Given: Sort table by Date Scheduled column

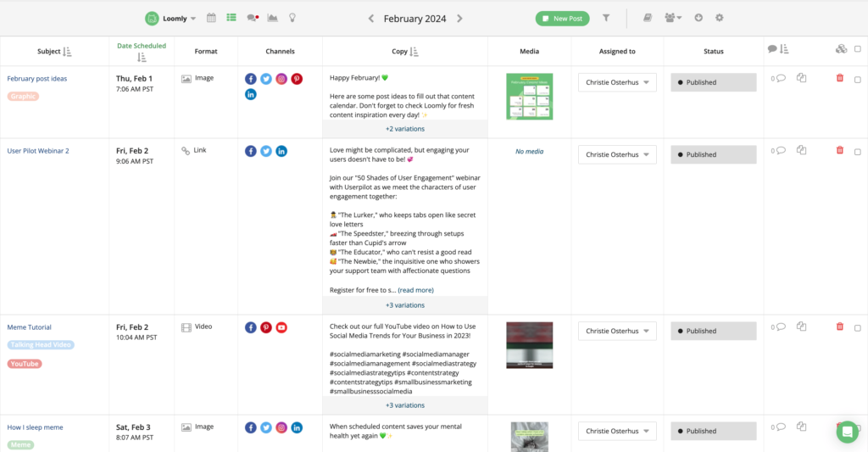Looking at the screenshot, I should coord(141,57).
